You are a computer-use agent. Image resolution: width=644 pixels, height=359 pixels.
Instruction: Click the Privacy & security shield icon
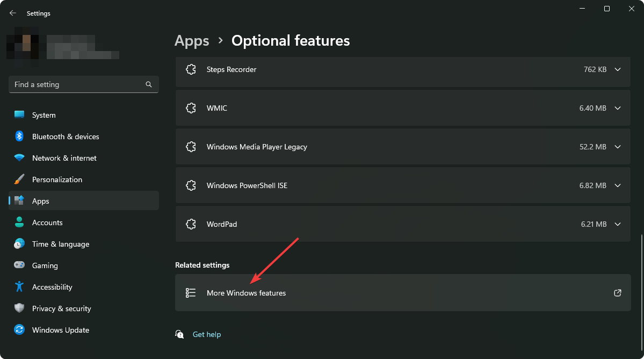19,308
